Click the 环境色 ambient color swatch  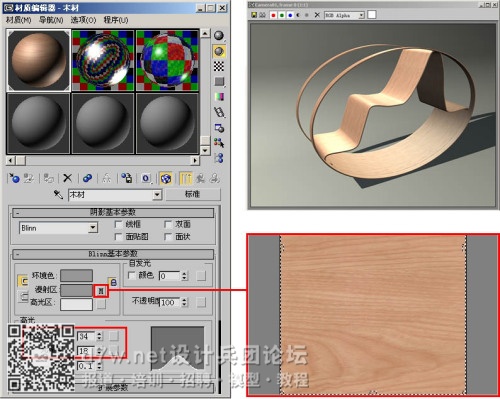point(76,276)
